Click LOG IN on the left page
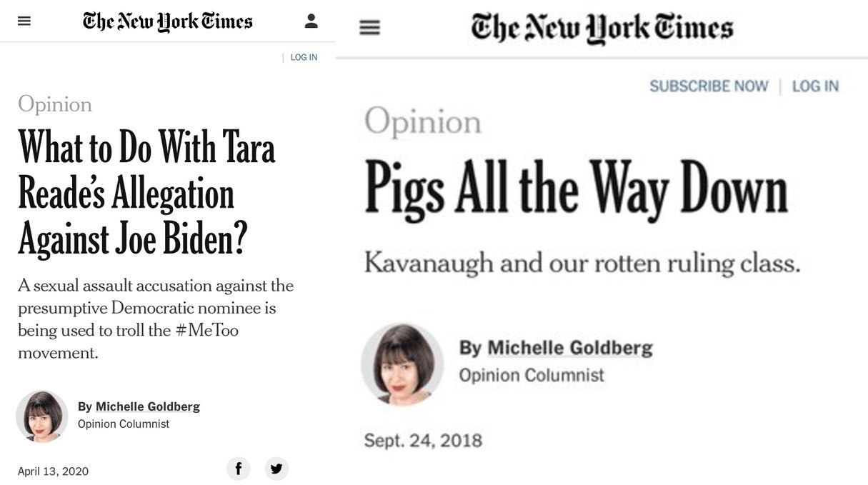Image resolution: width=868 pixels, height=485 pixels. coord(304,57)
